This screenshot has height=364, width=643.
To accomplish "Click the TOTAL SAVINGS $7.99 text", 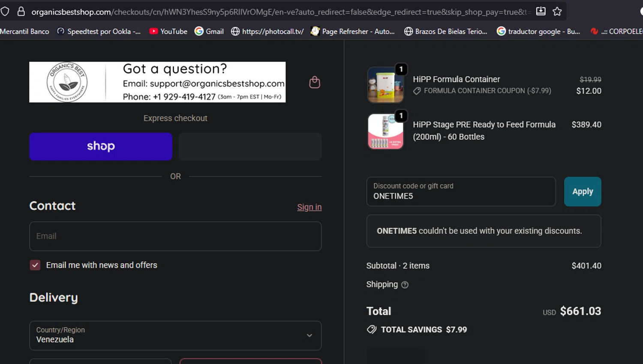I will tap(424, 330).
